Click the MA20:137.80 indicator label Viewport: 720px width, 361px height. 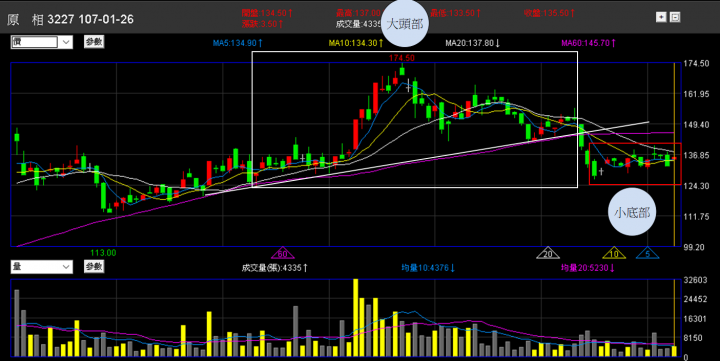pyautogui.click(x=472, y=43)
